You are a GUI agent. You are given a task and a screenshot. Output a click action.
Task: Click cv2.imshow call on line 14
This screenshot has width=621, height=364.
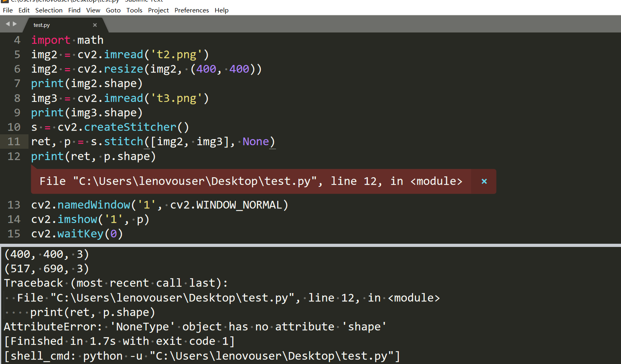point(64,219)
